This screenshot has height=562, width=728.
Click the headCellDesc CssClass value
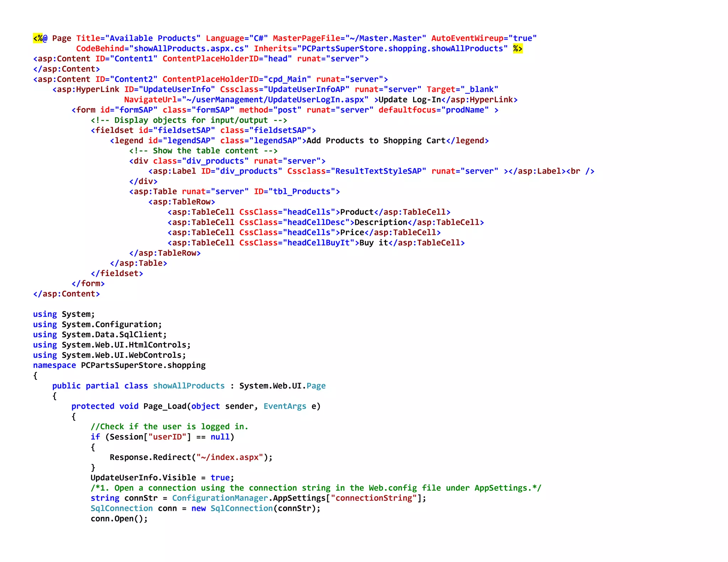tap(316, 222)
